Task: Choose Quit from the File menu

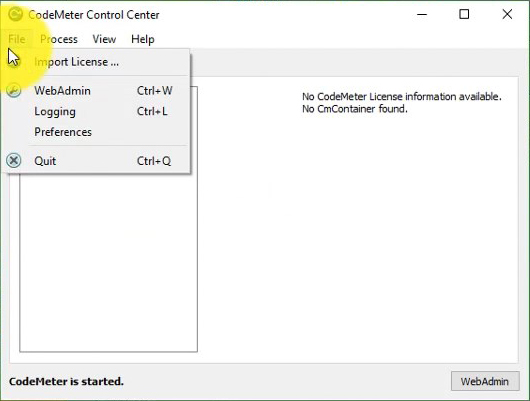Action: point(97,161)
